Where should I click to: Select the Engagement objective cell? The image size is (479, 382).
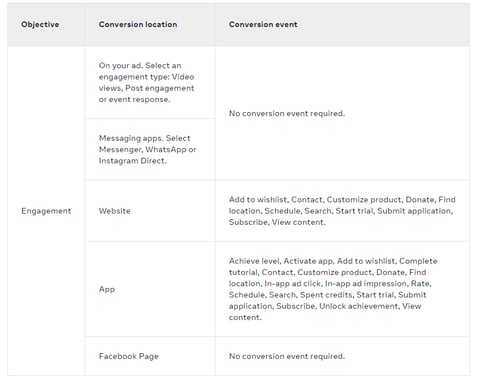pos(46,211)
